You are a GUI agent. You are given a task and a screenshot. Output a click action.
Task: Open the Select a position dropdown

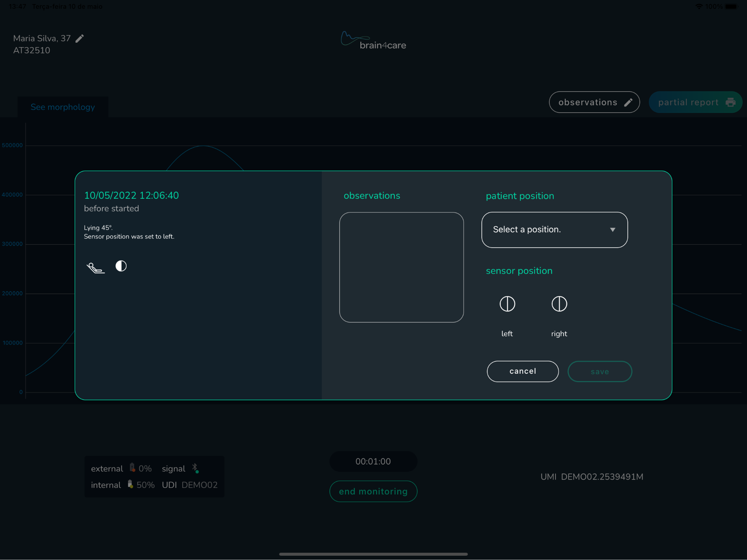click(x=554, y=230)
